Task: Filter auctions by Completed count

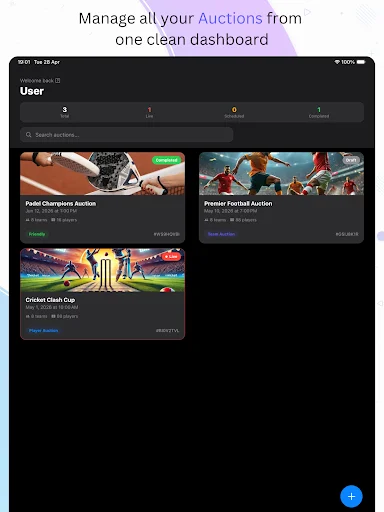Action: (319, 112)
